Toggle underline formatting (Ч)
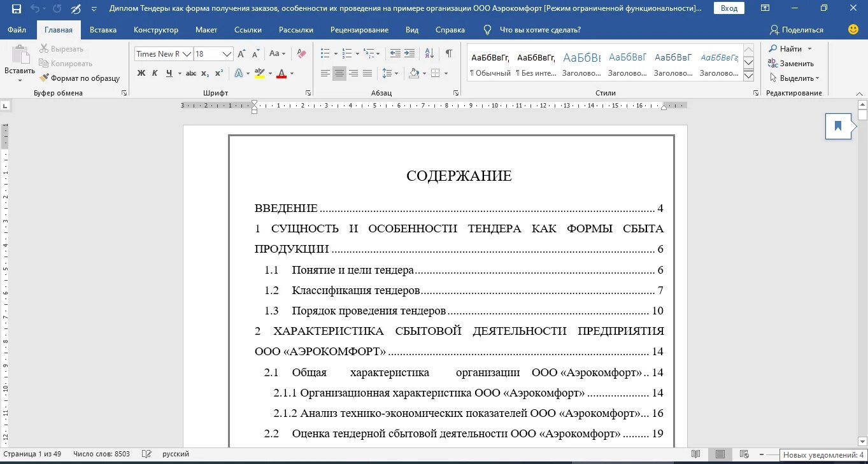The height and width of the screenshot is (464, 868). pyautogui.click(x=169, y=73)
